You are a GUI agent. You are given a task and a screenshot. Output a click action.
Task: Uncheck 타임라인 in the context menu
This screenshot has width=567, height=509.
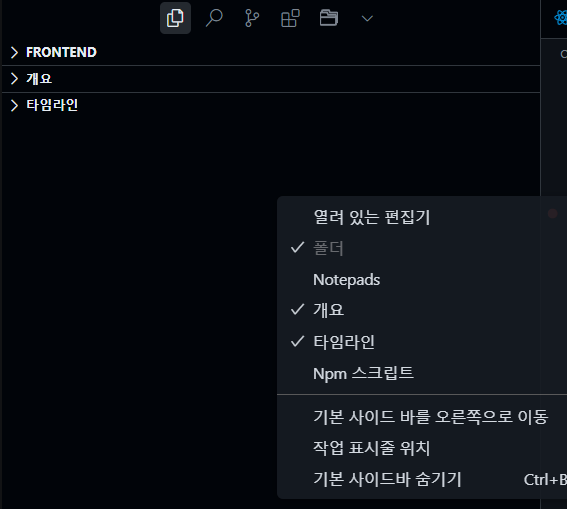pyautogui.click(x=422, y=342)
